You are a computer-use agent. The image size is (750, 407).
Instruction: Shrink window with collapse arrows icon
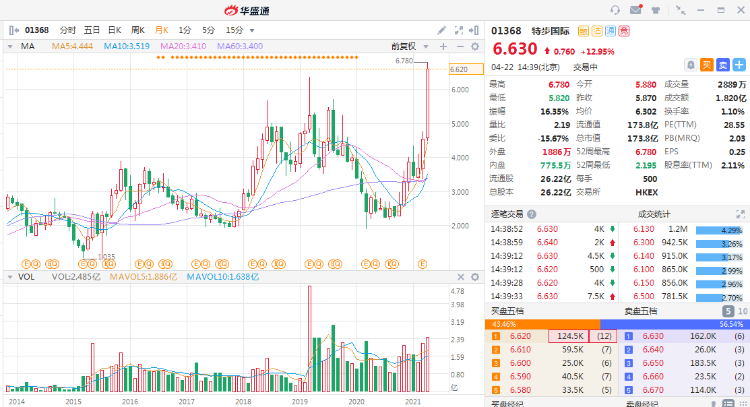tap(680, 10)
